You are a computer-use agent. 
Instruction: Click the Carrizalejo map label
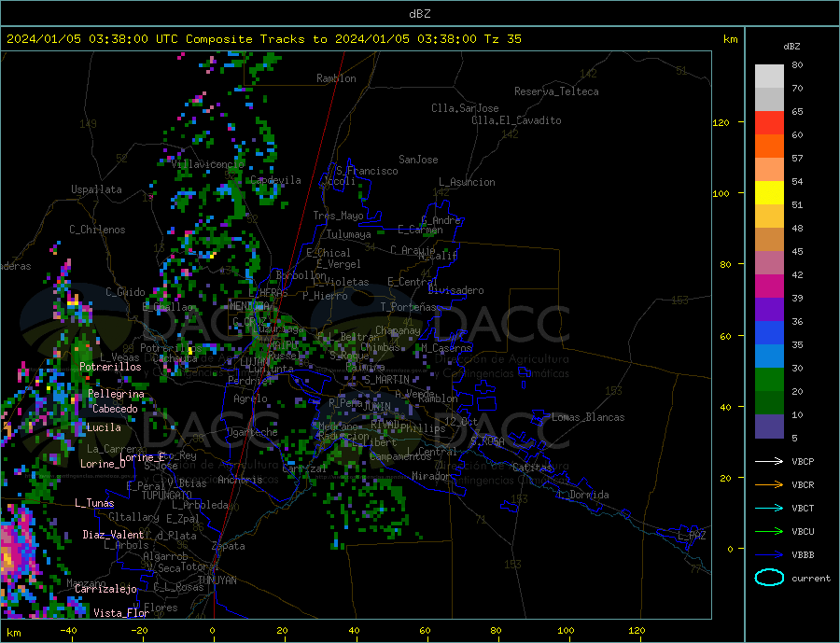[105, 590]
